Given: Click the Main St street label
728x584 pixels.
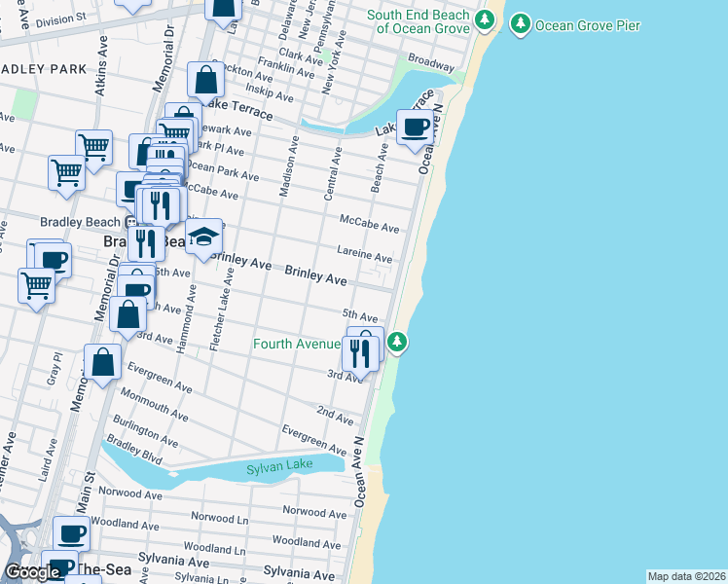Looking at the screenshot, I should point(86,493).
